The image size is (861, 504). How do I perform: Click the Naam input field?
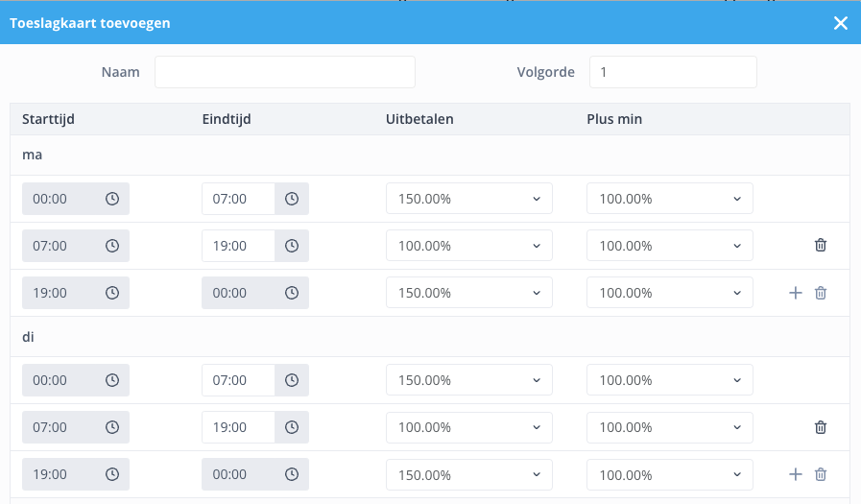(x=284, y=72)
